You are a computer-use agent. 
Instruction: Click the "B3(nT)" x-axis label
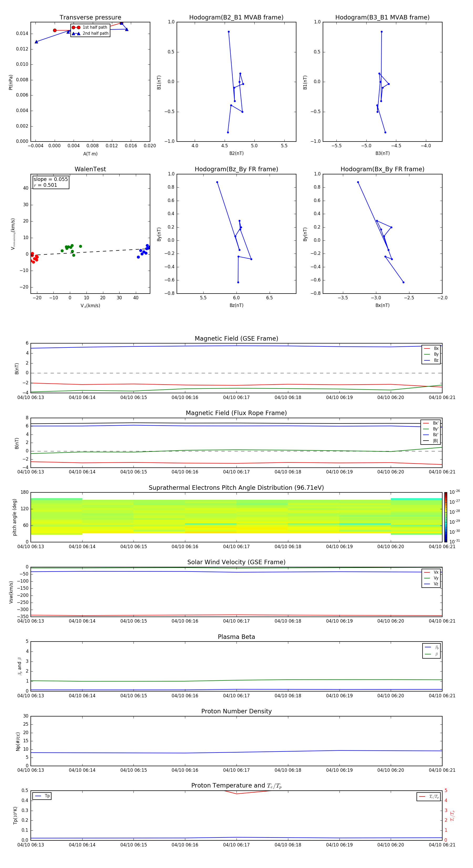pos(382,153)
